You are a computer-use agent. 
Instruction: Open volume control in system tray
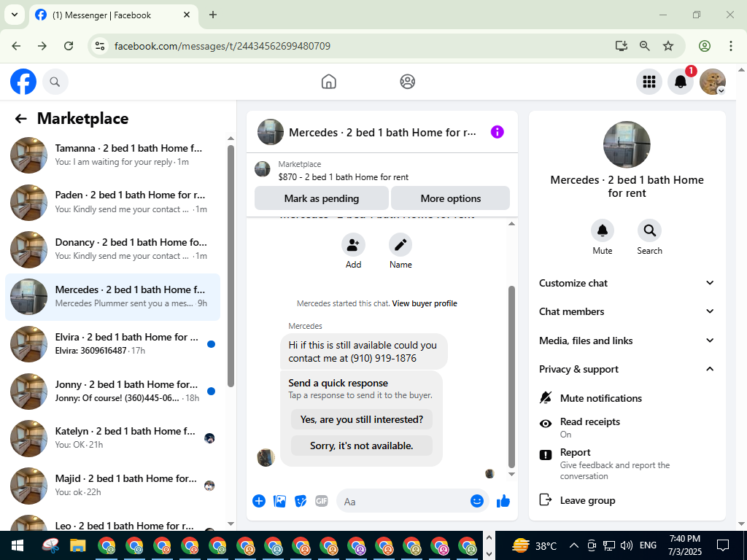click(x=627, y=545)
